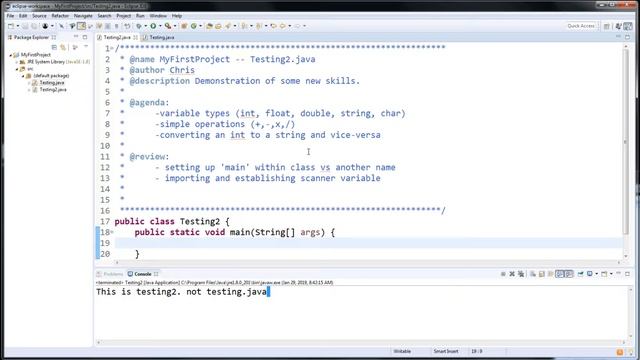The width and height of the screenshot is (640, 360).
Task: Click the Open Type folder icon
Action: point(209,26)
